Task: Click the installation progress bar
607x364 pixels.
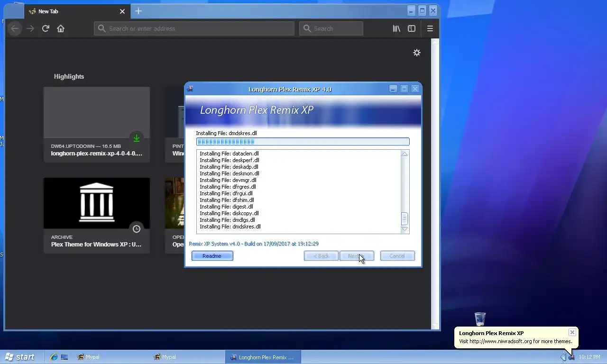Action: (x=303, y=141)
